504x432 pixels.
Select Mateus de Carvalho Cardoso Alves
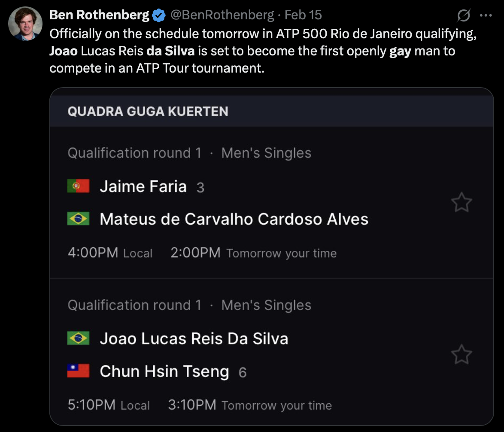click(234, 219)
